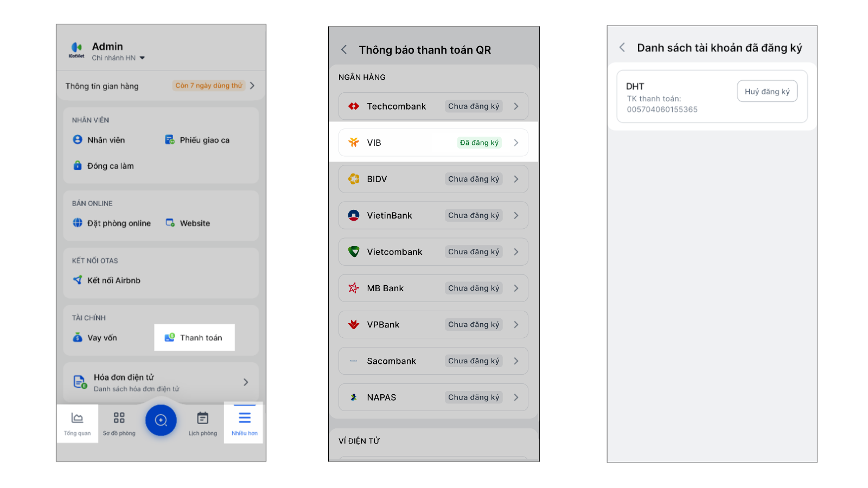Screen dimensions: 868x488
Task: Switch to the Tổng quan tab
Action: pos(77,423)
